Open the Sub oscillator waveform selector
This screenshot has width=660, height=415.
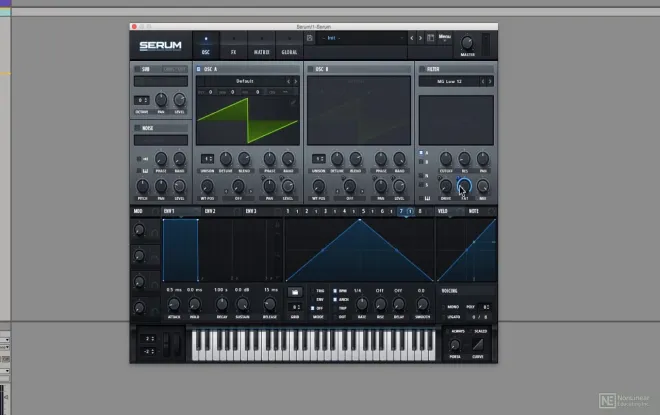161,81
